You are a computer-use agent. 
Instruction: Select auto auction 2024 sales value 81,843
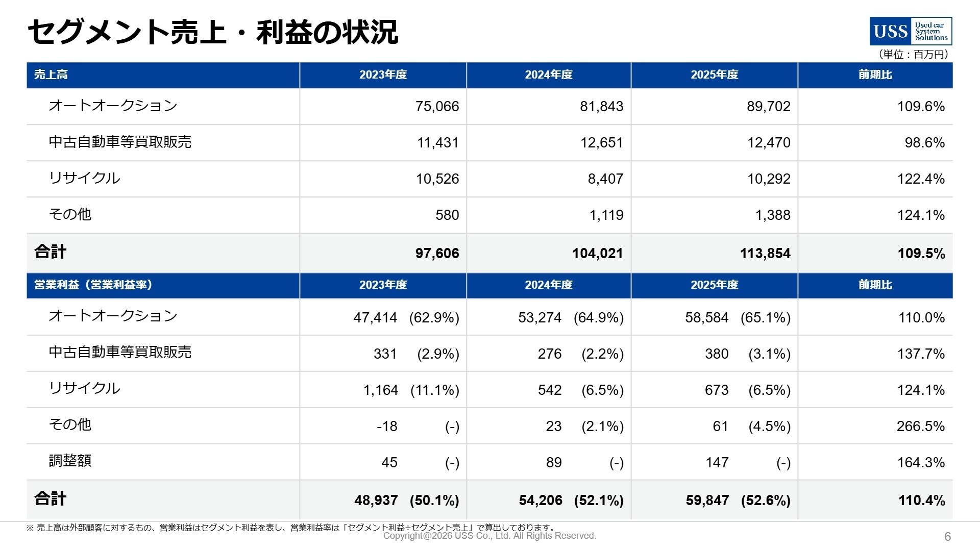601,106
